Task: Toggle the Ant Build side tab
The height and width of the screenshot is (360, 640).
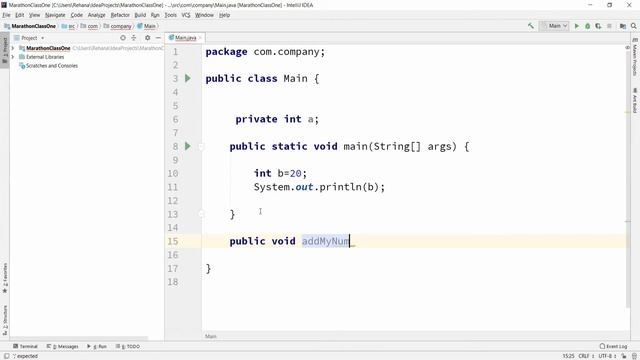Action: tap(635, 100)
